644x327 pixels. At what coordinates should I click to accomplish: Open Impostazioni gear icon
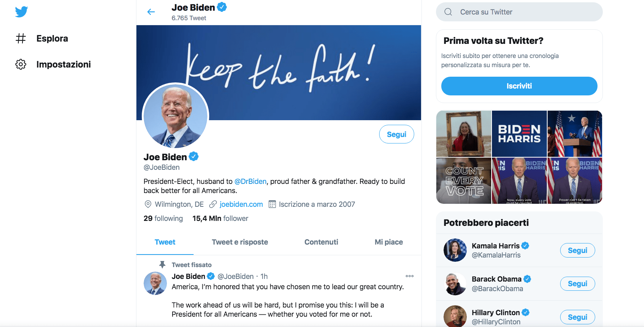tap(21, 64)
